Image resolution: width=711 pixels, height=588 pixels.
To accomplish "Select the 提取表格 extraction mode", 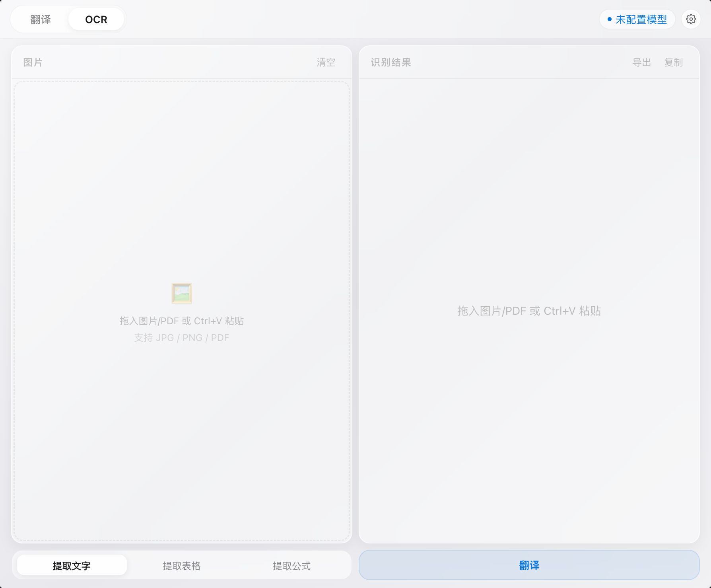I will tap(182, 565).
